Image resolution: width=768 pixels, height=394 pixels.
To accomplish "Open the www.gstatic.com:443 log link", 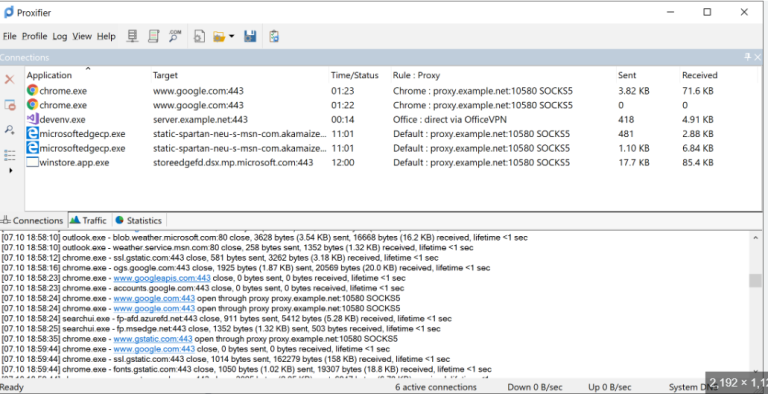I will point(153,339).
